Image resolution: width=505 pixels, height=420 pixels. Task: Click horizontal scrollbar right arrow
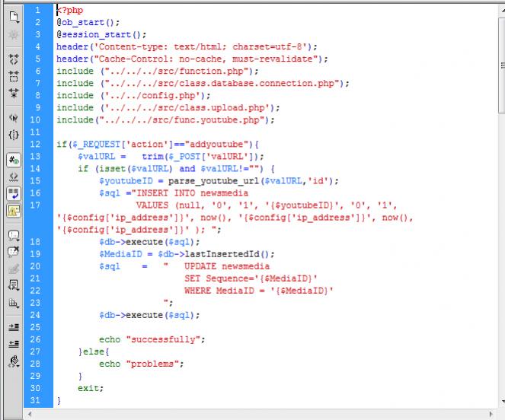coord(491,414)
